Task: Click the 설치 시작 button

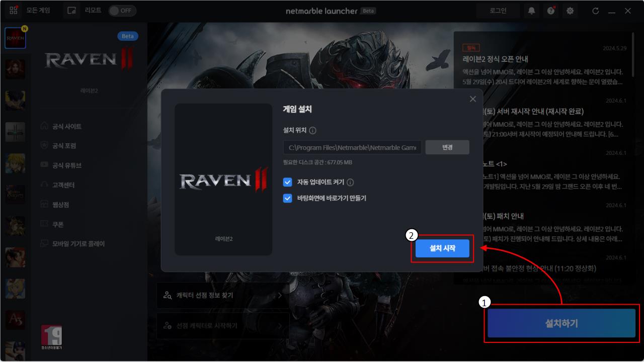Action: (442, 248)
